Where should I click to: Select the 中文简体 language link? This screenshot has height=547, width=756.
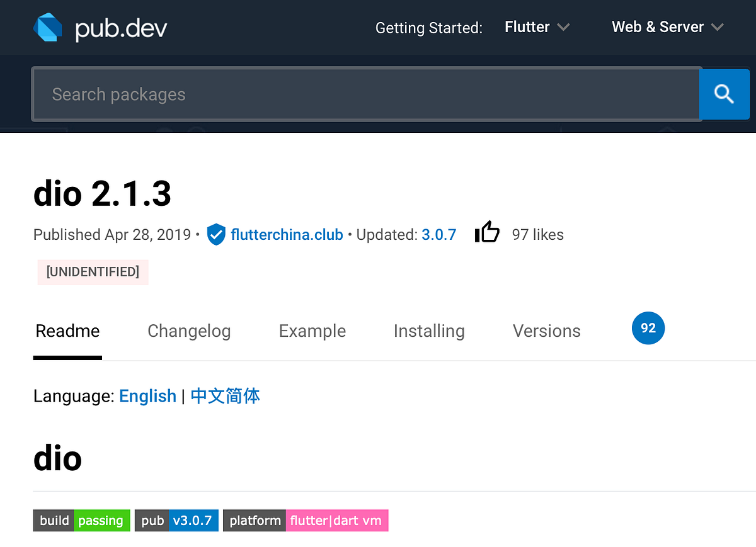(225, 396)
